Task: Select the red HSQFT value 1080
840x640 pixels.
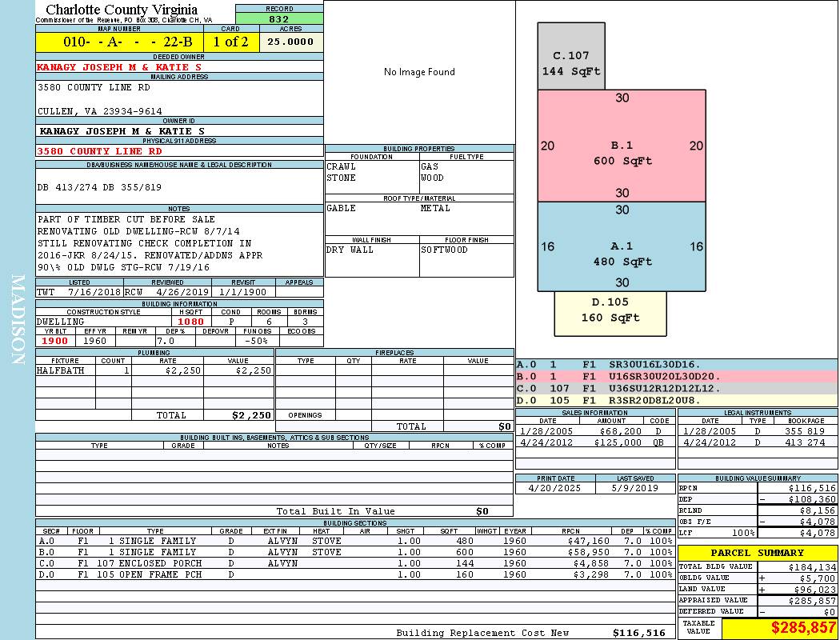Action: click(190, 322)
